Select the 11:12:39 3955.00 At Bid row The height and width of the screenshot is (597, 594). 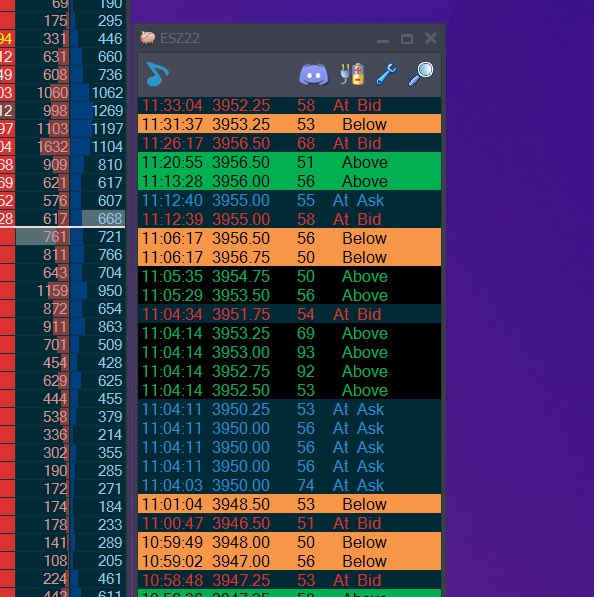tap(289, 219)
